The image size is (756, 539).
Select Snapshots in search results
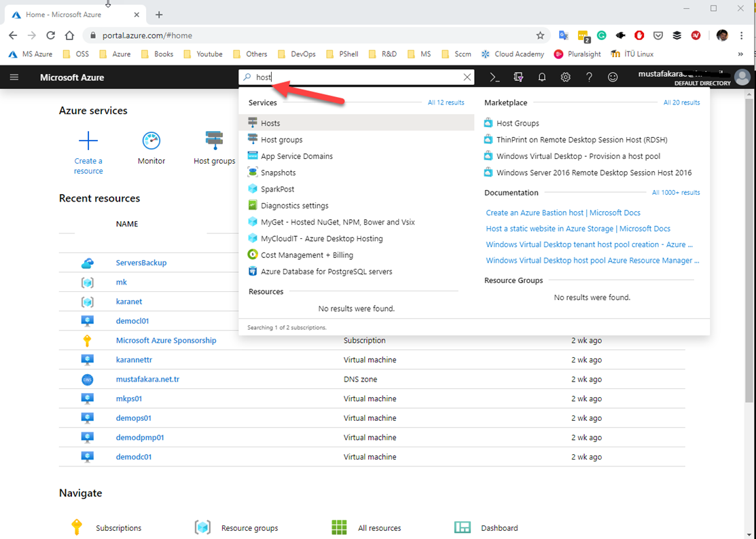[357, 172]
